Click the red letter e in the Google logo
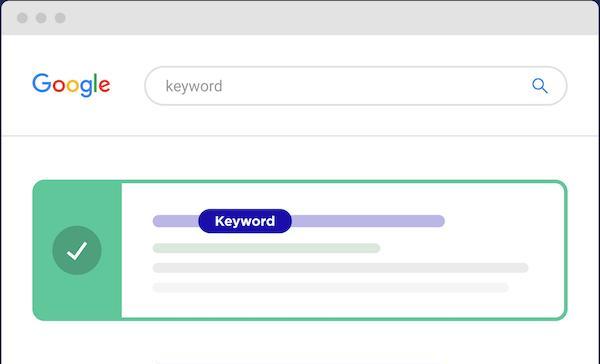Screen dimensions: 600x364 point(104,86)
